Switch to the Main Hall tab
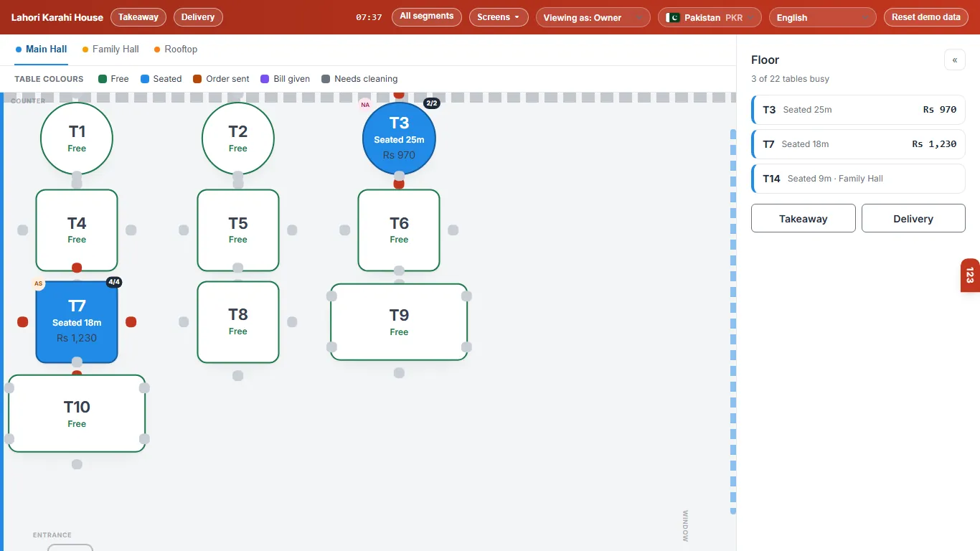 tap(42, 50)
